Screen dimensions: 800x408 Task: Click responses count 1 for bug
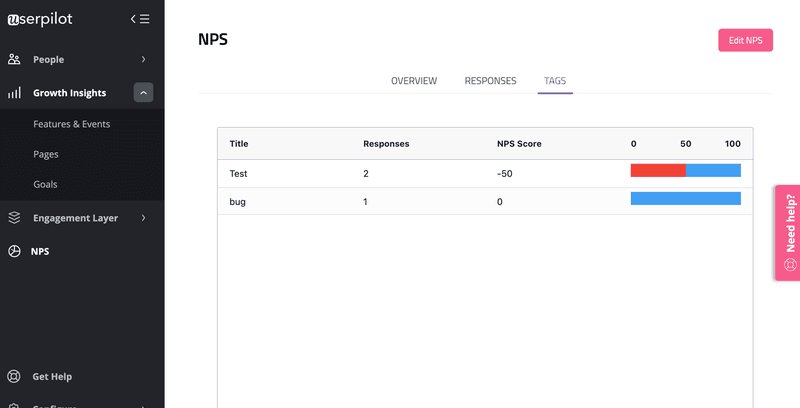pos(365,201)
